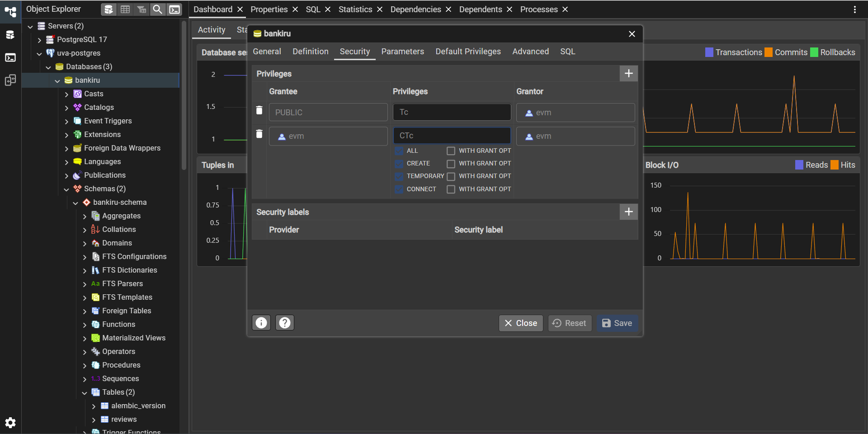868x434 pixels.
Task: Open the Dependents tab in top bar
Action: click(481, 9)
